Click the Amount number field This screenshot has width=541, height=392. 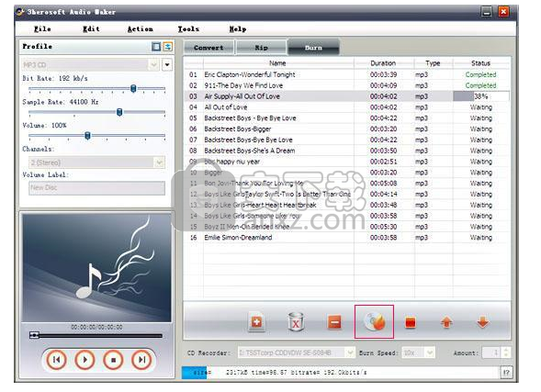pyautogui.click(x=492, y=353)
